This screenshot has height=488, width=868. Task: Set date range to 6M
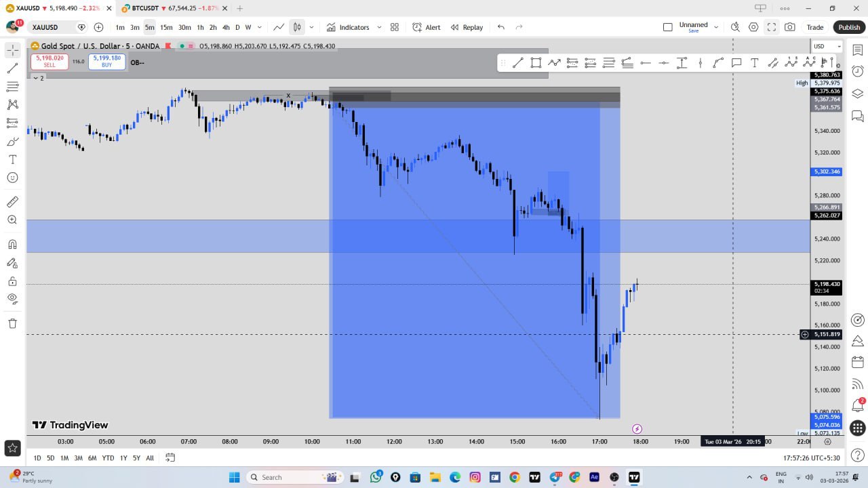tap(92, 457)
